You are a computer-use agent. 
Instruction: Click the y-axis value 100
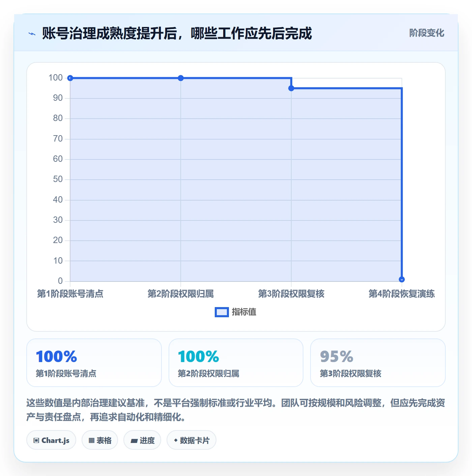coord(56,78)
